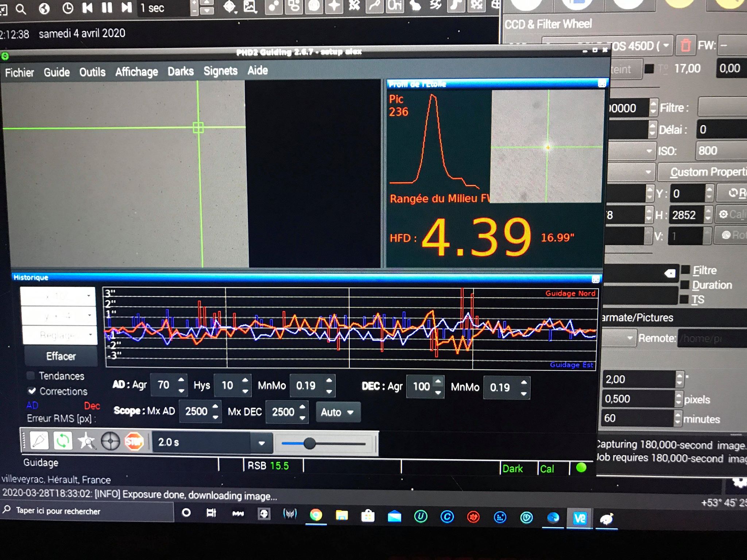Click the Effacer button
The width and height of the screenshot is (747, 560).
(x=61, y=356)
